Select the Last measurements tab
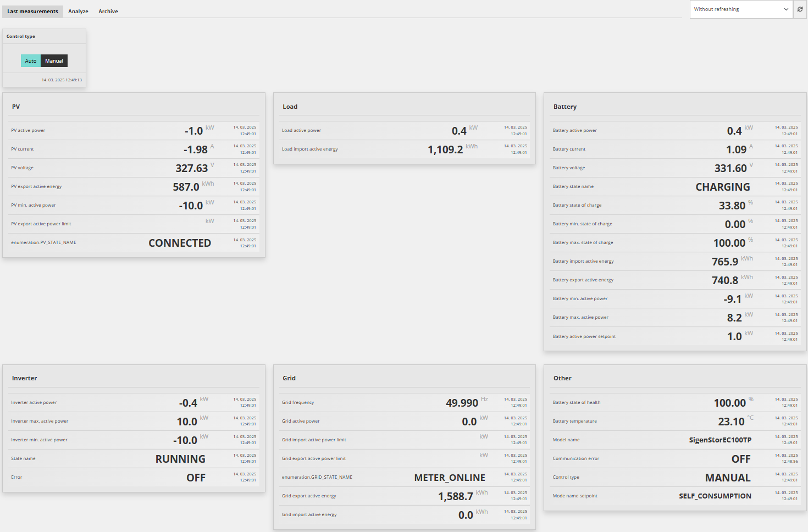This screenshot has width=808, height=532. 32,12
